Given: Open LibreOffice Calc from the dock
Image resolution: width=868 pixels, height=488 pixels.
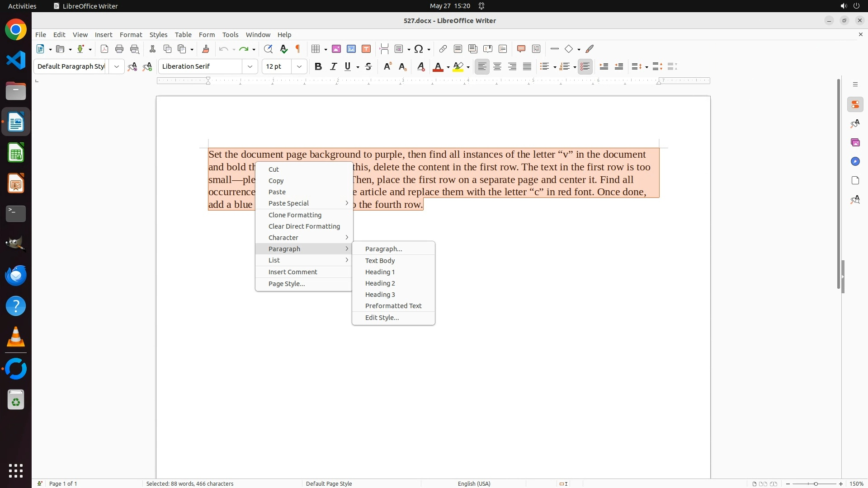Looking at the screenshot, I should 16,153.
